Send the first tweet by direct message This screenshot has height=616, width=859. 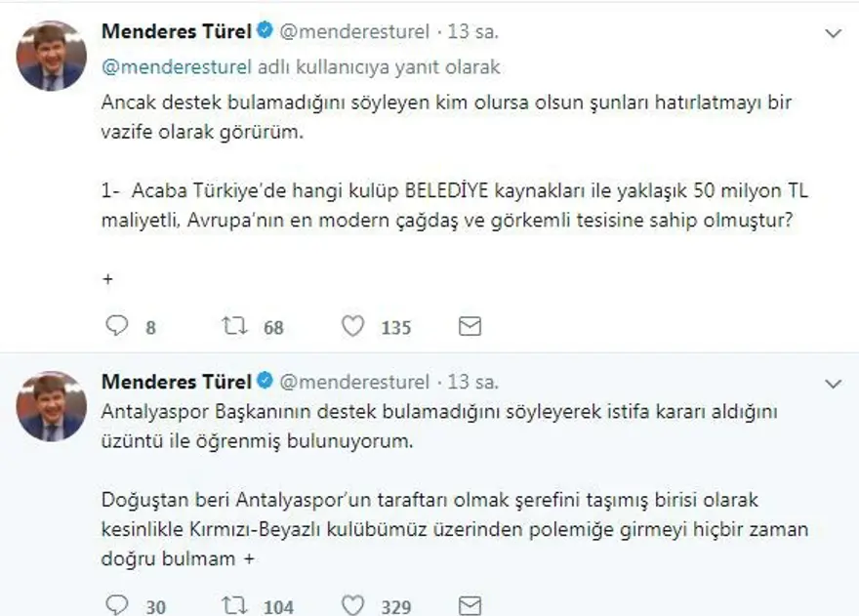point(470,327)
